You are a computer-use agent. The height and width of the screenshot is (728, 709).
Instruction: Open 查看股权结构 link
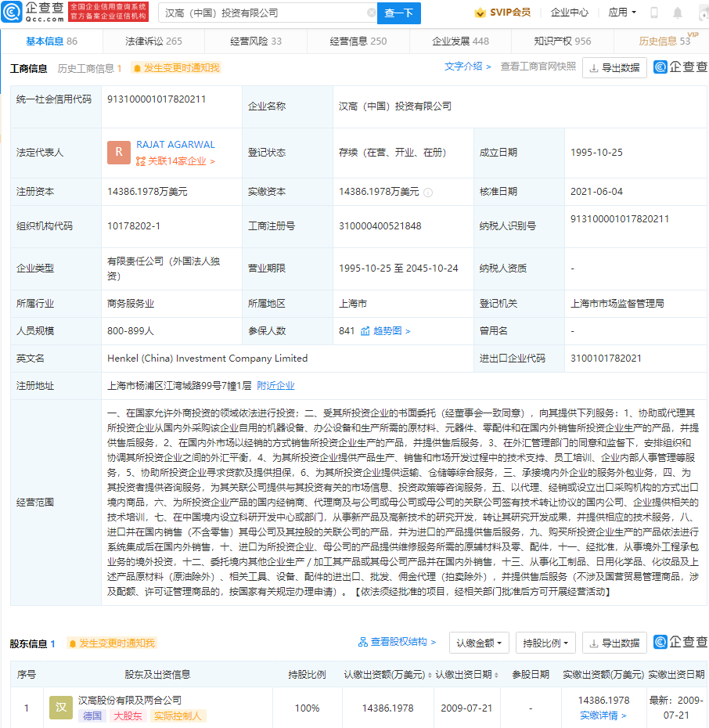[398, 642]
